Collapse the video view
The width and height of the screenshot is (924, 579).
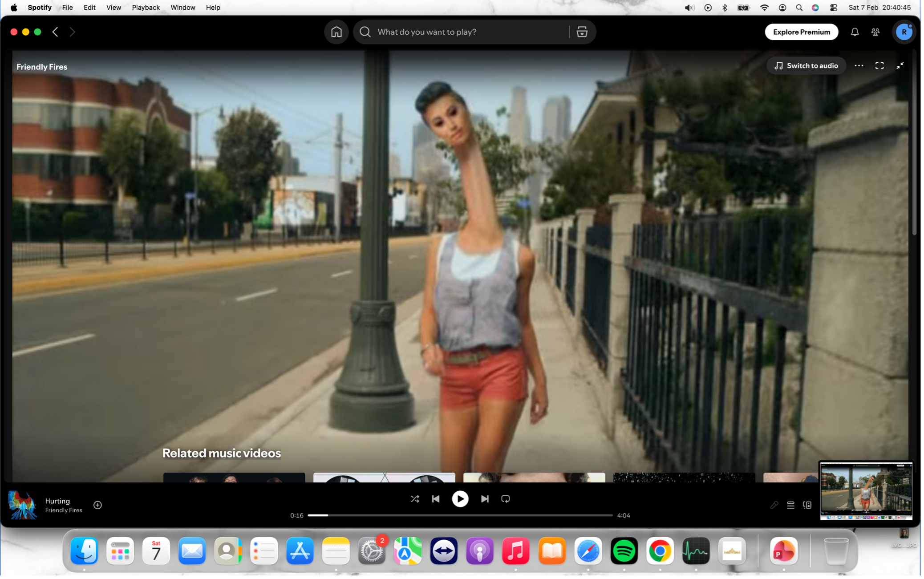(x=900, y=66)
